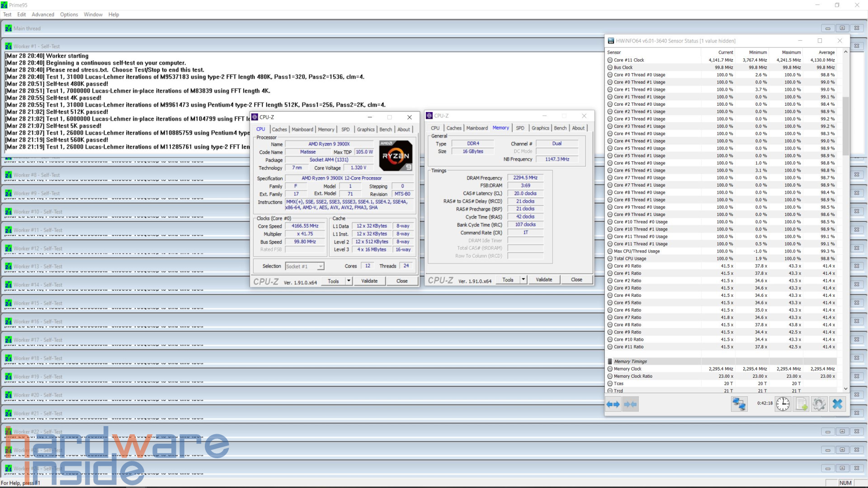
Task: Select the Caches tab in CPU-Z
Action: [x=279, y=129]
